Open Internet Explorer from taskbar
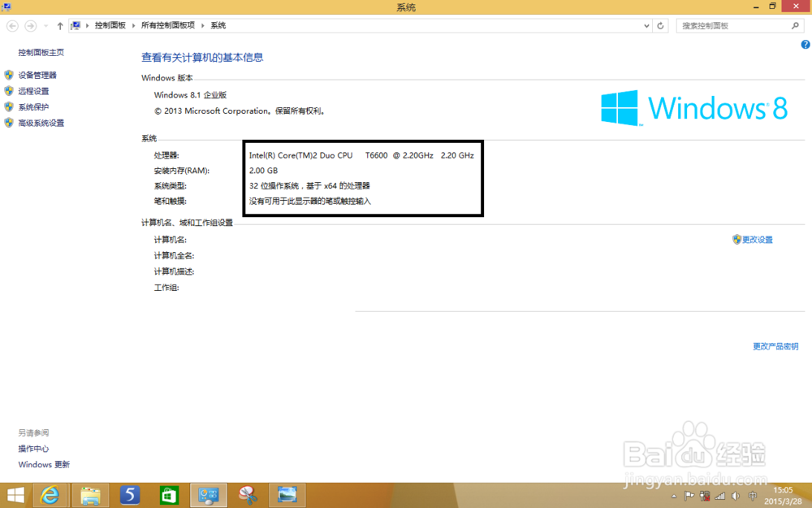Viewport: 812px width, 508px height. pyautogui.click(x=50, y=496)
